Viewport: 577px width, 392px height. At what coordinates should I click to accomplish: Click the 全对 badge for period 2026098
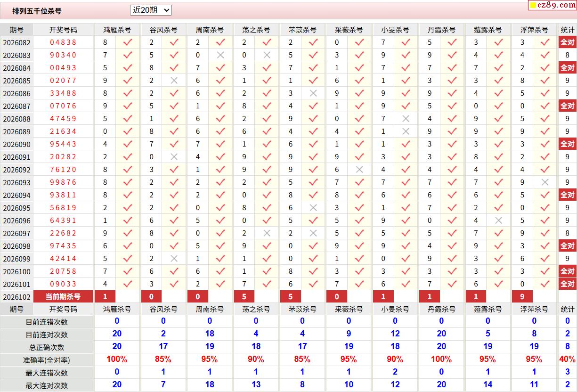[567, 246]
